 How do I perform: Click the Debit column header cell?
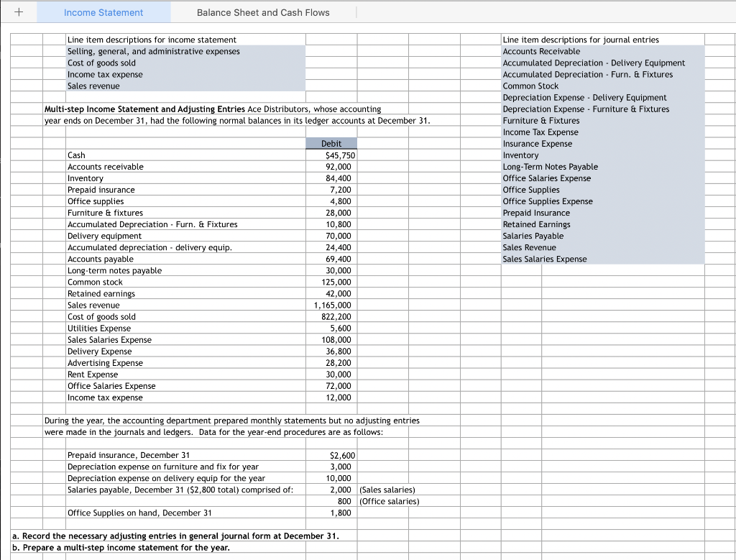point(331,143)
